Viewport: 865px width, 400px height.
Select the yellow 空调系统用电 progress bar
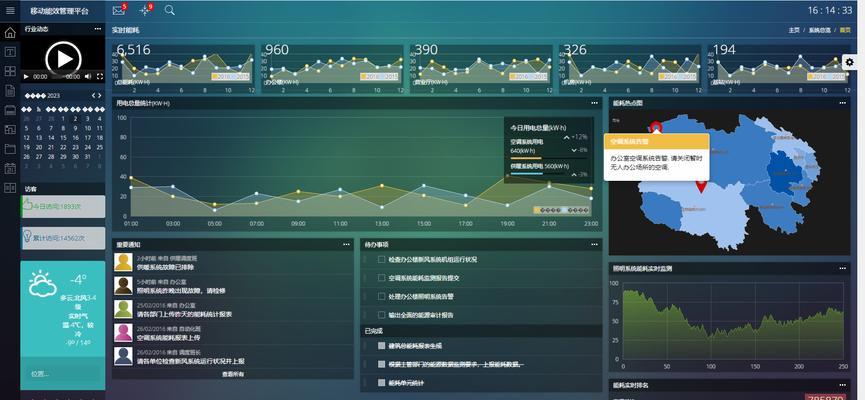[526, 158]
